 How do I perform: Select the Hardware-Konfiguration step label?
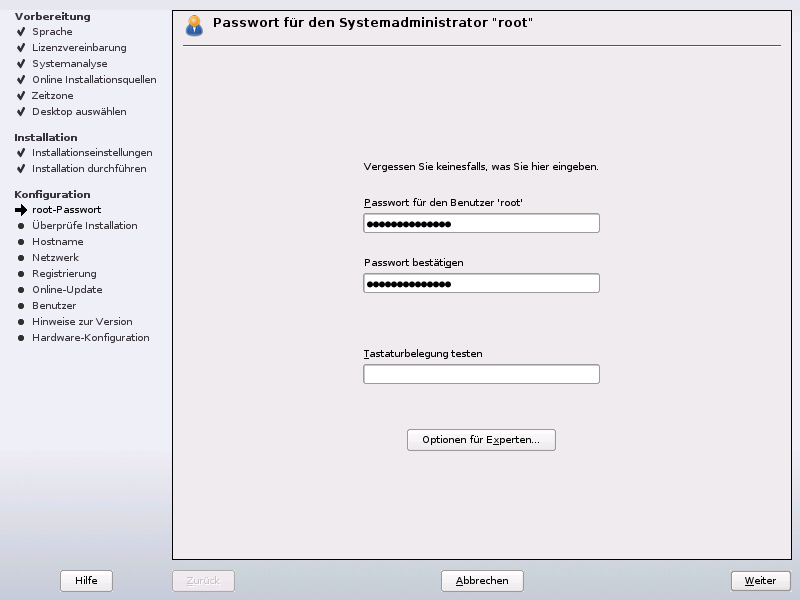click(x=91, y=338)
